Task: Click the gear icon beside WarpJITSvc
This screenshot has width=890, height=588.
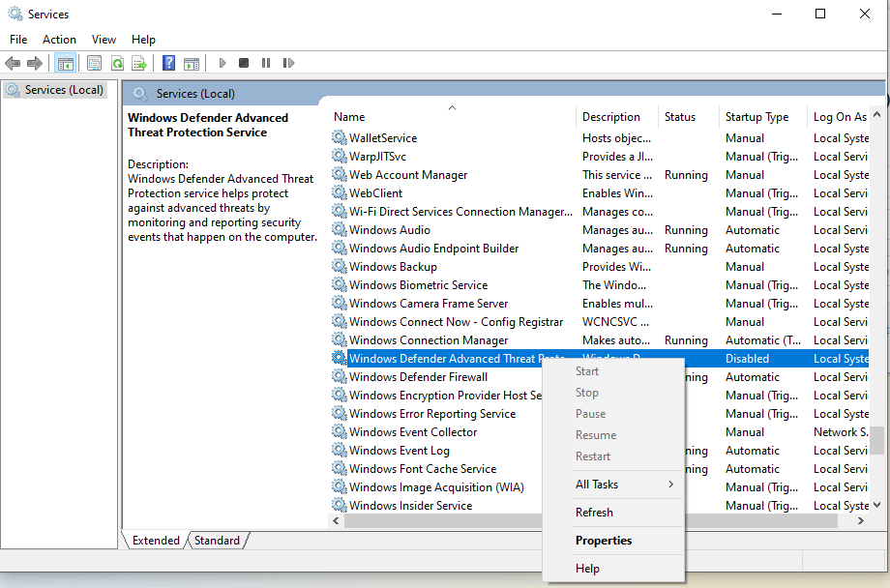Action: point(339,156)
